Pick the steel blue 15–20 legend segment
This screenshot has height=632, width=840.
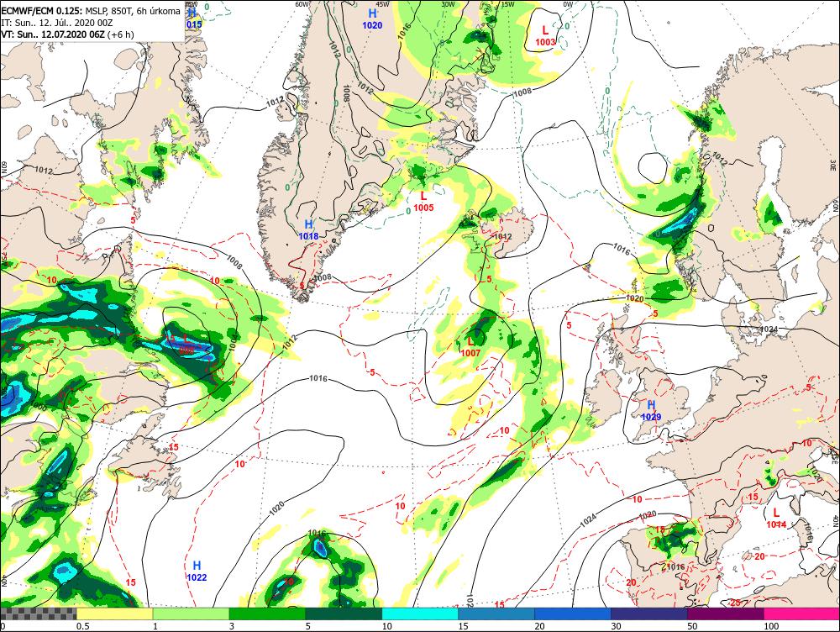point(496,614)
